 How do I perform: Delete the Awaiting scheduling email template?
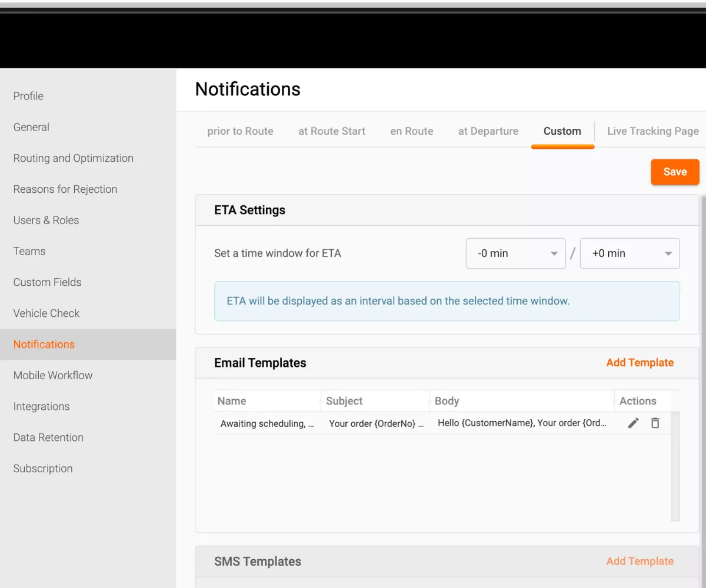coord(655,423)
